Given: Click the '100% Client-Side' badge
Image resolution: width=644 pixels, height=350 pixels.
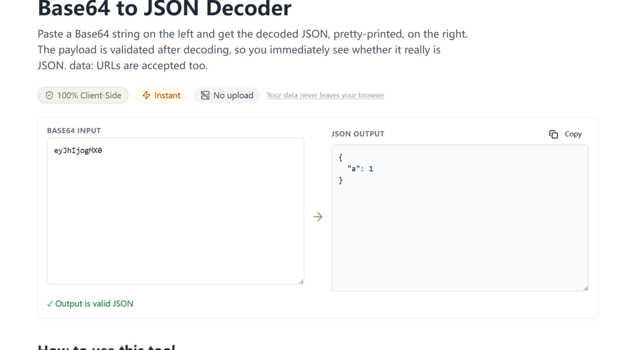Looking at the screenshot, I should (83, 95).
